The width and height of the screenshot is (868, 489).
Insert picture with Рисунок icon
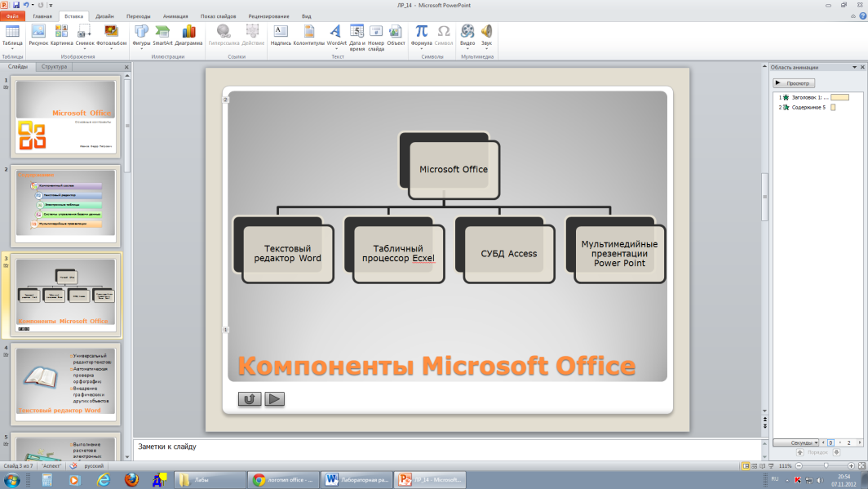coord(38,36)
